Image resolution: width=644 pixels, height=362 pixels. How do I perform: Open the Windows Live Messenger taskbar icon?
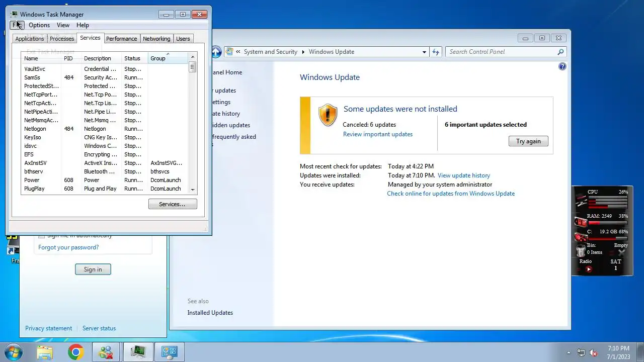tap(106, 352)
